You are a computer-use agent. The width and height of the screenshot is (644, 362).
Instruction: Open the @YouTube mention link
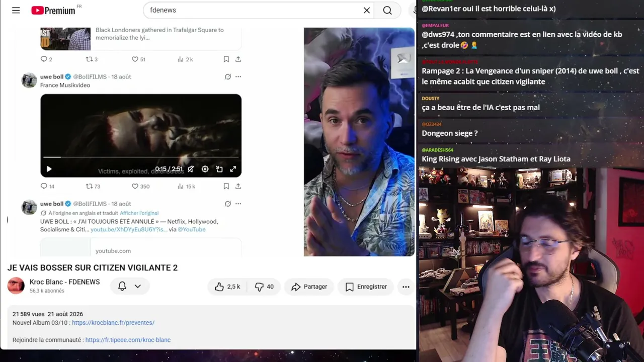[x=192, y=230]
